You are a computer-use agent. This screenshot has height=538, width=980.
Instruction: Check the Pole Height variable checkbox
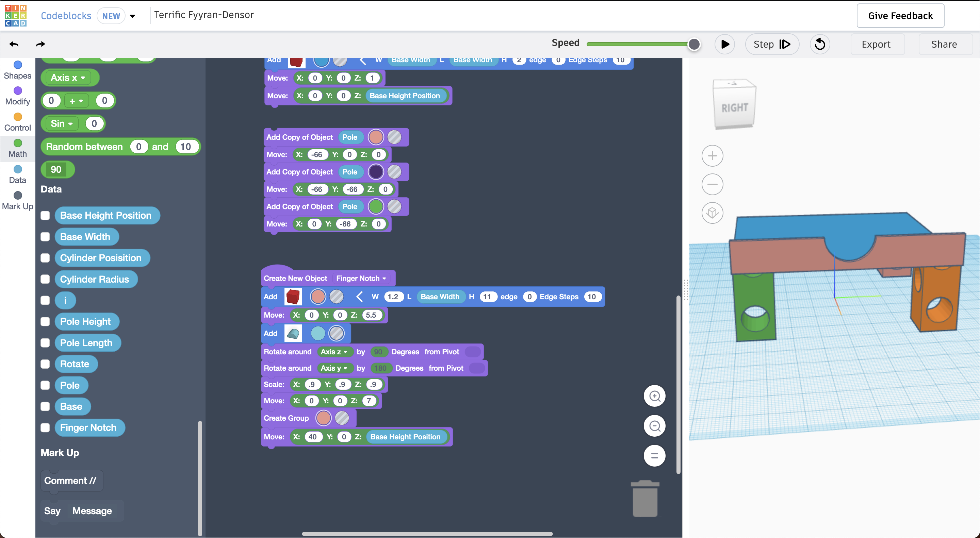click(45, 321)
